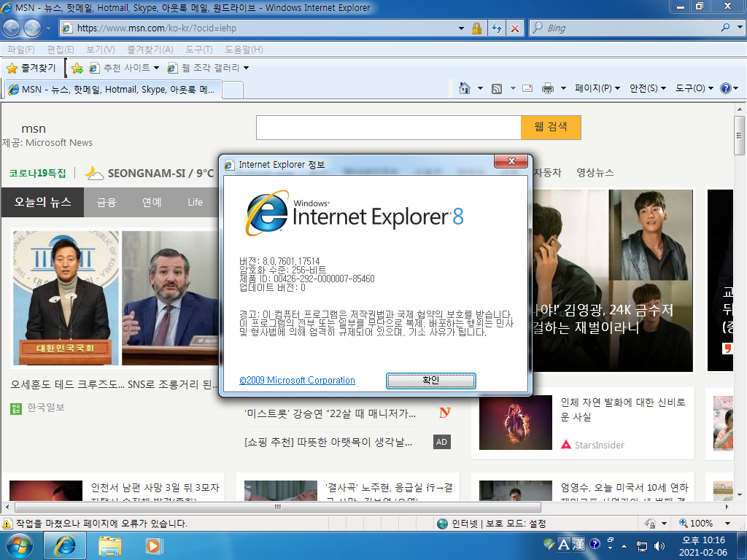Click the blue Help question mark icon
Screen dimensions: 747x560
click(725, 88)
